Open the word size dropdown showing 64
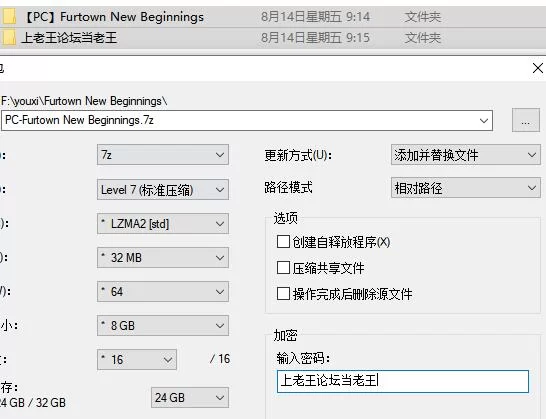Image resolution: width=546 pixels, height=419 pixels. pyautogui.click(x=163, y=292)
